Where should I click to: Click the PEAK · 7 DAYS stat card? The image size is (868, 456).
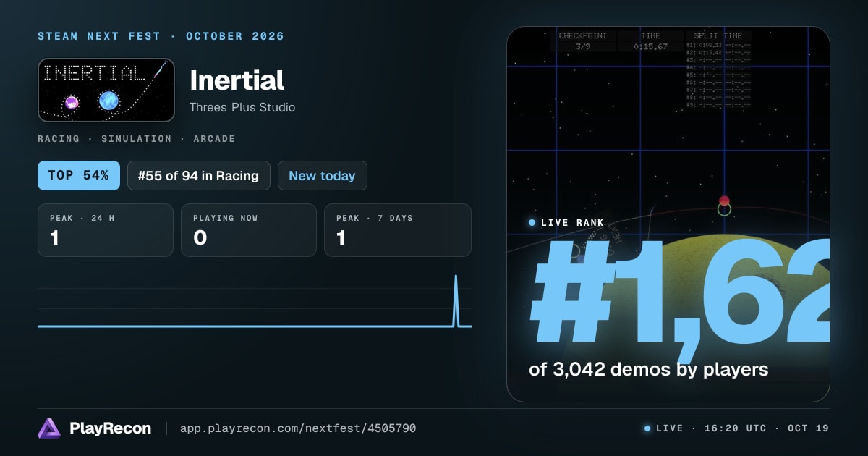(398, 230)
